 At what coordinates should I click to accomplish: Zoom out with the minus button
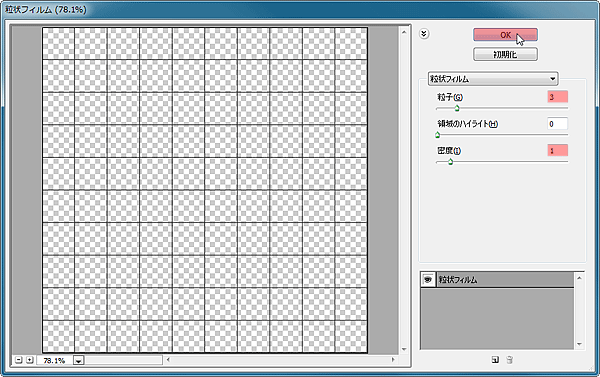(x=19, y=360)
